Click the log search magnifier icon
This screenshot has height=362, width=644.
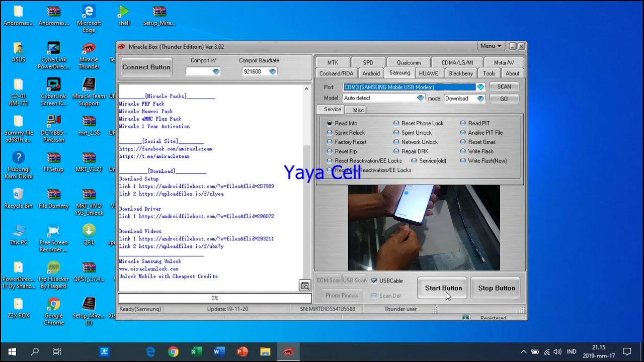[305, 286]
